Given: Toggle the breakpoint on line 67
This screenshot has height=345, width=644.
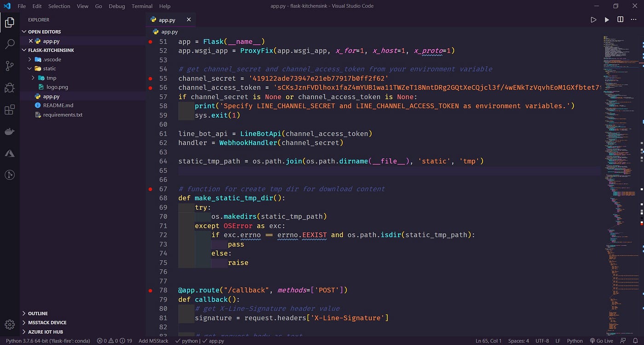Looking at the screenshot, I should click(x=150, y=188).
